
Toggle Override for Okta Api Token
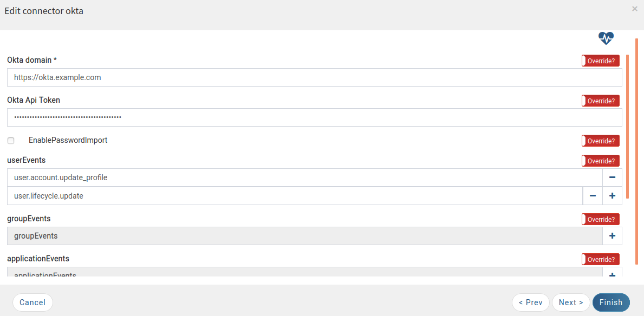click(601, 101)
